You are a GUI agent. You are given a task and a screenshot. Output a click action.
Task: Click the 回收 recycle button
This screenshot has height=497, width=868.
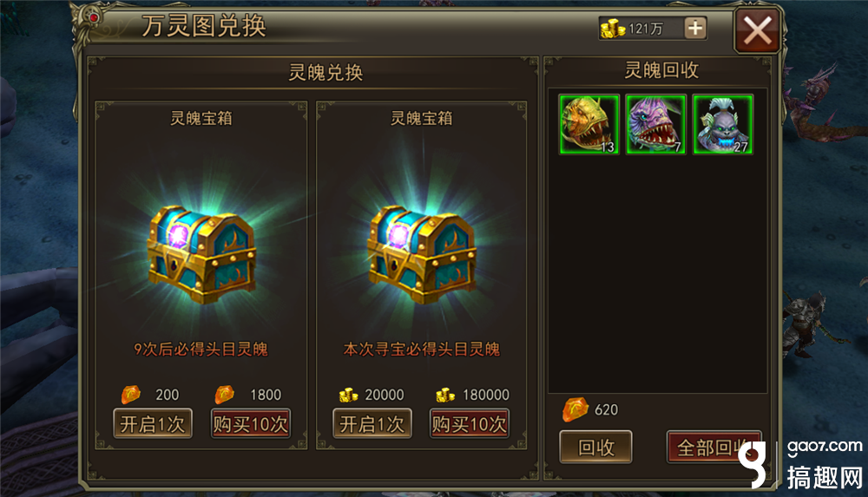595,447
